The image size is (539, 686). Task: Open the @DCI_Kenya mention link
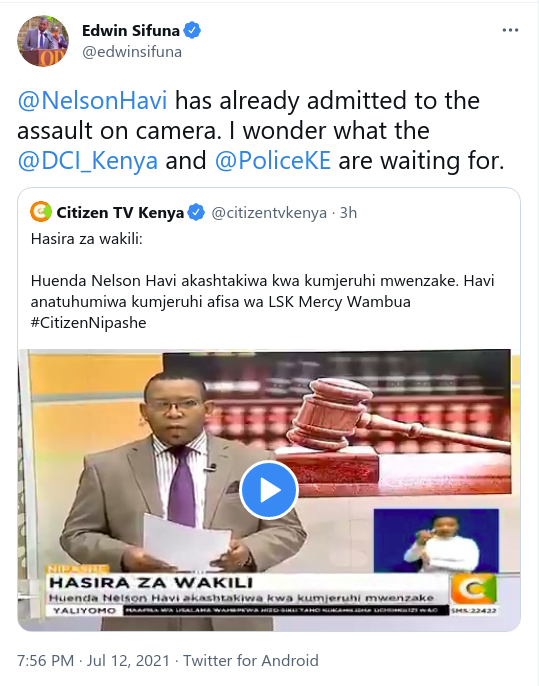[x=88, y=161]
